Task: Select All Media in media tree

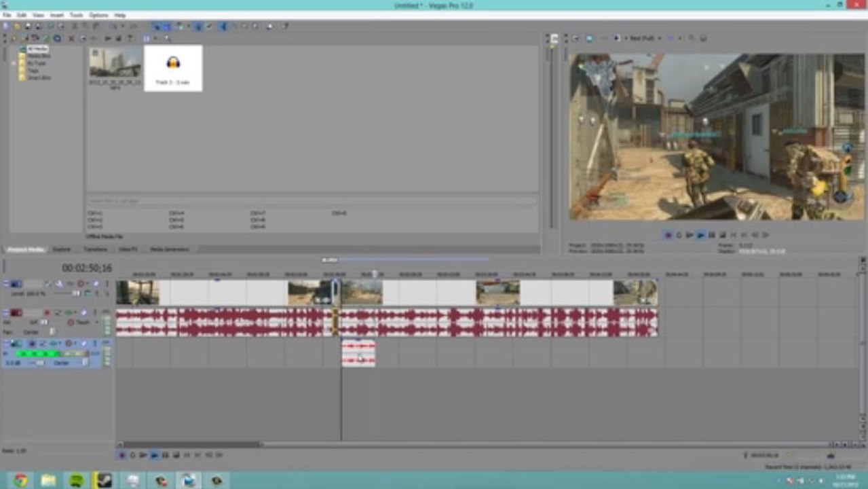Action: [37, 49]
